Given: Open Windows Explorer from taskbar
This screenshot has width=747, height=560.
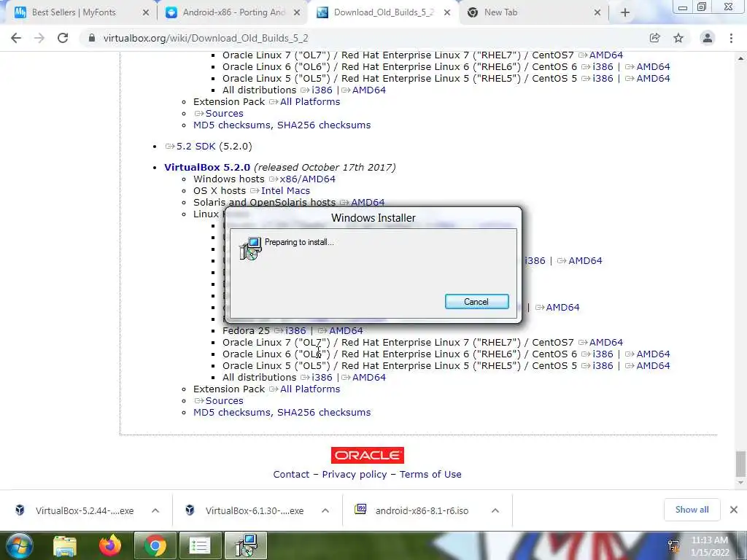Looking at the screenshot, I should tap(65, 545).
